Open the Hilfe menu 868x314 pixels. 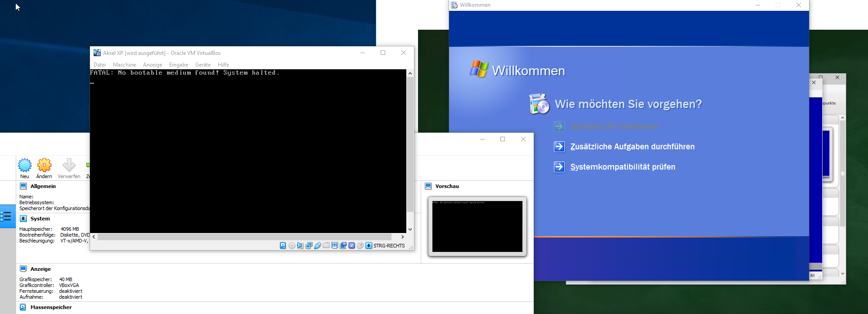coord(224,65)
